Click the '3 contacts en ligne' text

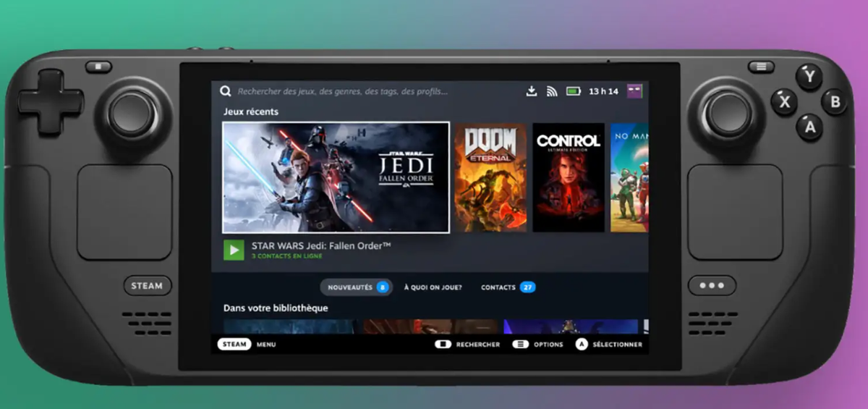click(287, 256)
